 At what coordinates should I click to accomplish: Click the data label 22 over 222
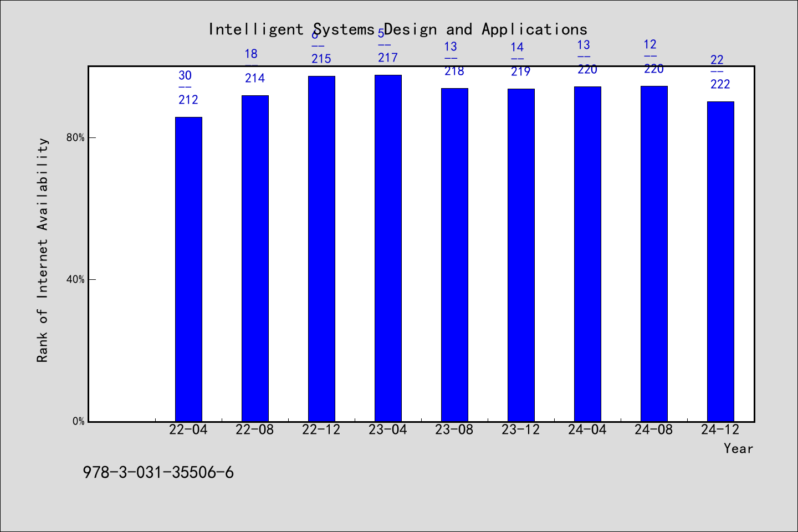(720, 72)
